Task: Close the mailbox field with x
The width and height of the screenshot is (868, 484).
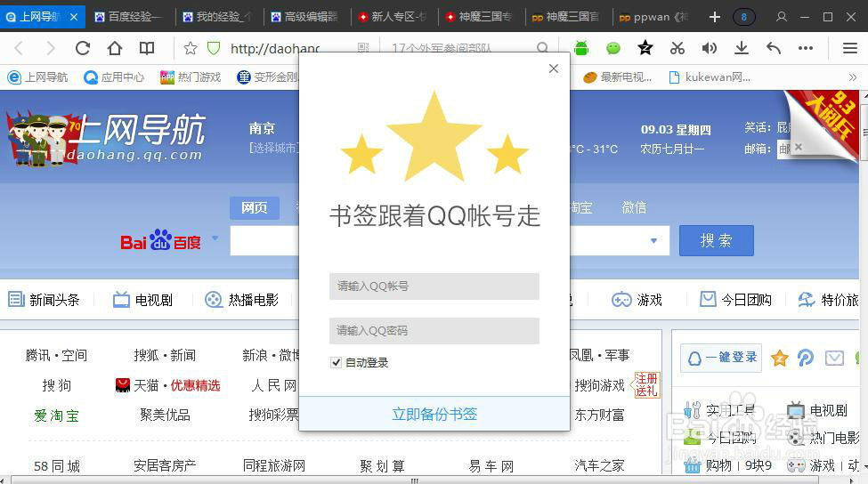Action: [x=799, y=147]
